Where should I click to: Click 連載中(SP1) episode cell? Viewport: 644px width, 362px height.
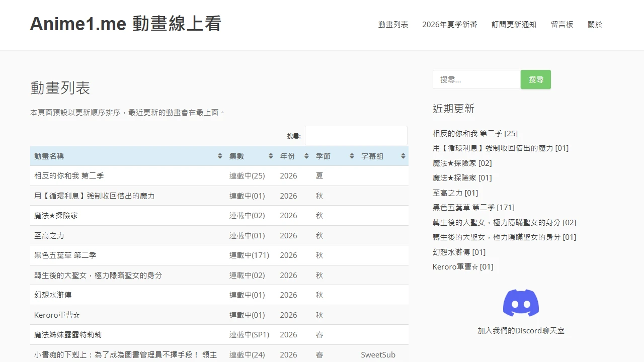tap(250, 335)
